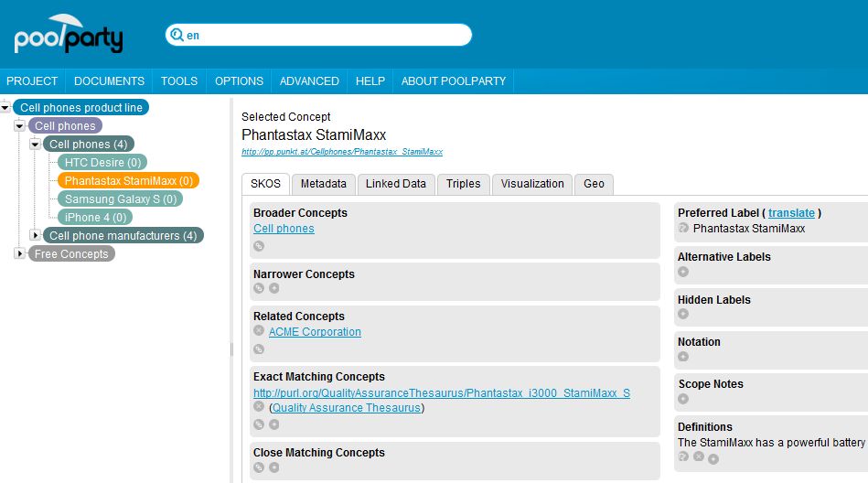This screenshot has height=483, width=868.
Task: Collapse the Cell phones product line tree
Action: click(5, 107)
